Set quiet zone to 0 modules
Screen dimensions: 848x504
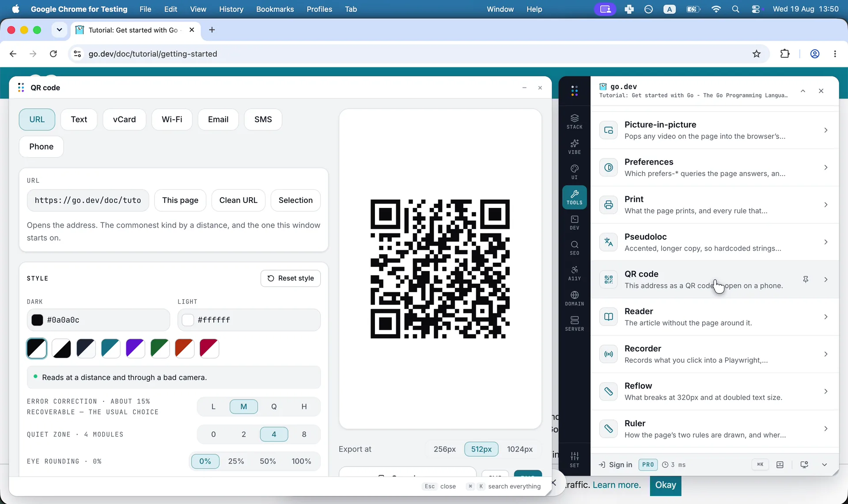pos(213,434)
